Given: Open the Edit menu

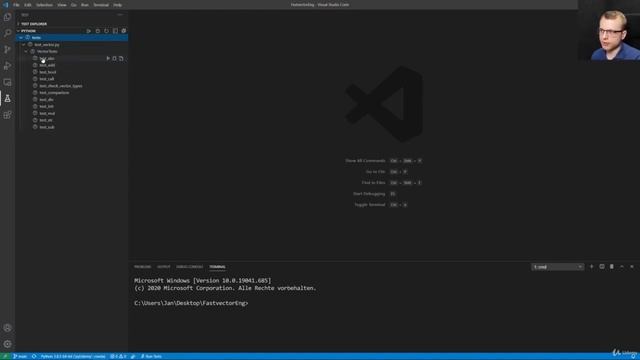Looking at the screenshot, I should click(28, 5).
